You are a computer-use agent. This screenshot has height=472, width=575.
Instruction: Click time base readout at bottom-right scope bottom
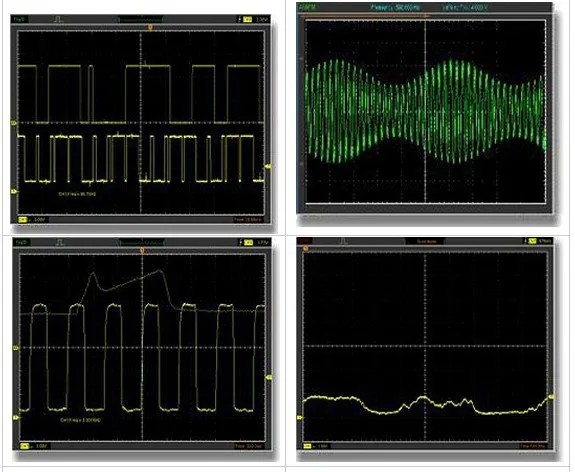coord(532,446)
